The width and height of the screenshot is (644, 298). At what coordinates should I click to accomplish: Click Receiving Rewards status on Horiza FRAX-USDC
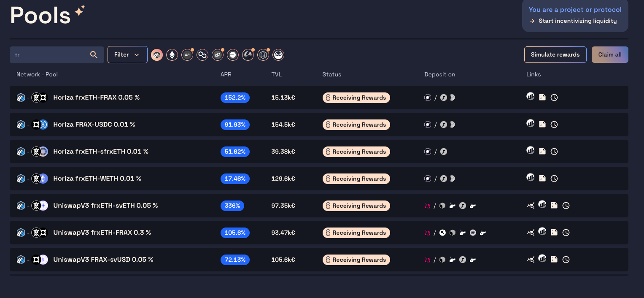[356, 125]
